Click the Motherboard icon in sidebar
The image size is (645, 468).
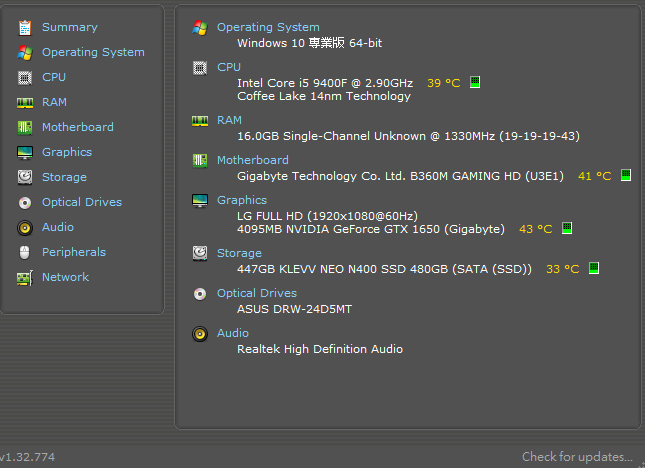pyautogui.click(x=25, y=127)
